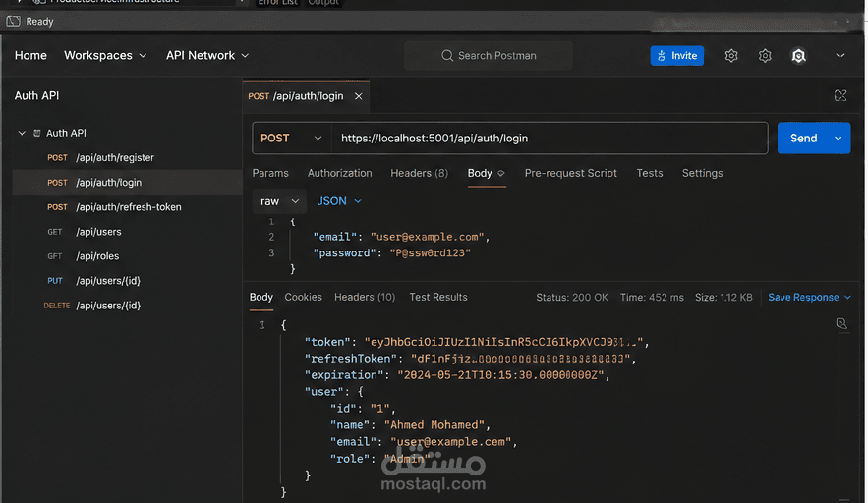
Task: Click the Invite button
Action: [x=676, y=55]
